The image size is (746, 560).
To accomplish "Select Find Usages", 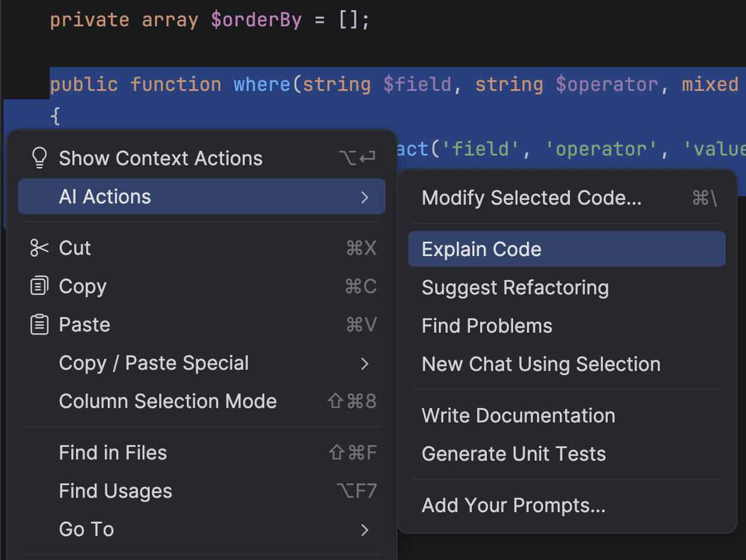I will coord(116,491).
